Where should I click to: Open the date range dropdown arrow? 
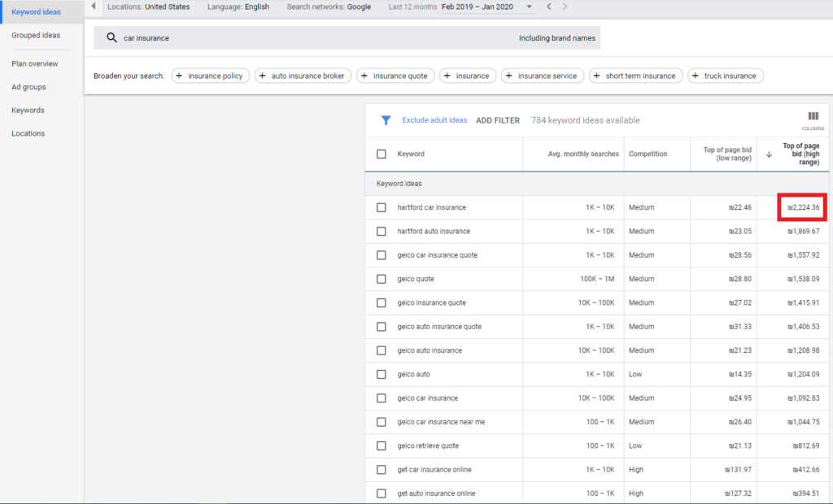[529, 7]
